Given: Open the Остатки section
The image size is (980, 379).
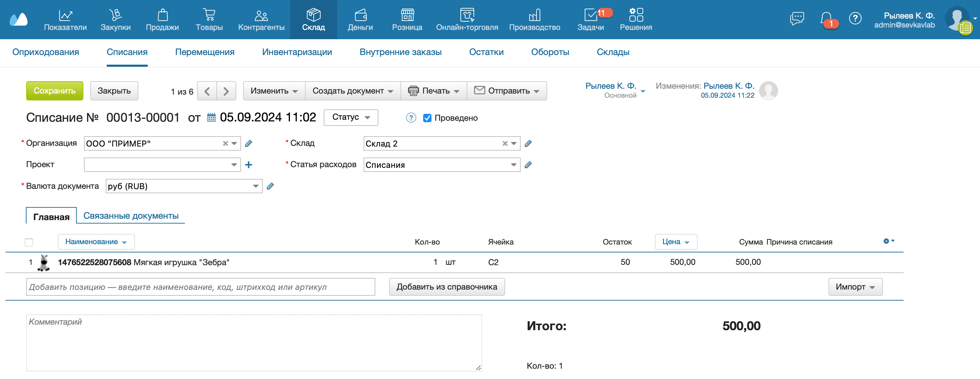Looking at the screenshot, I should pos(486,52).
